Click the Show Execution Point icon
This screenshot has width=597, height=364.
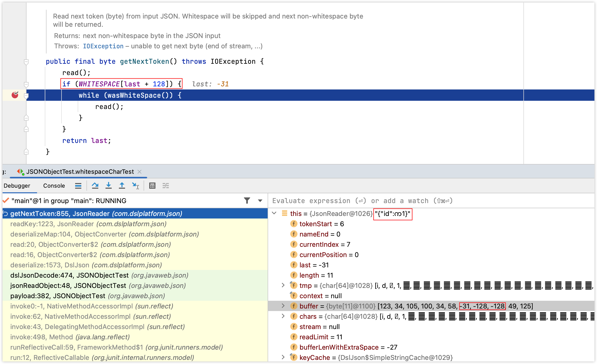point(78,186)
